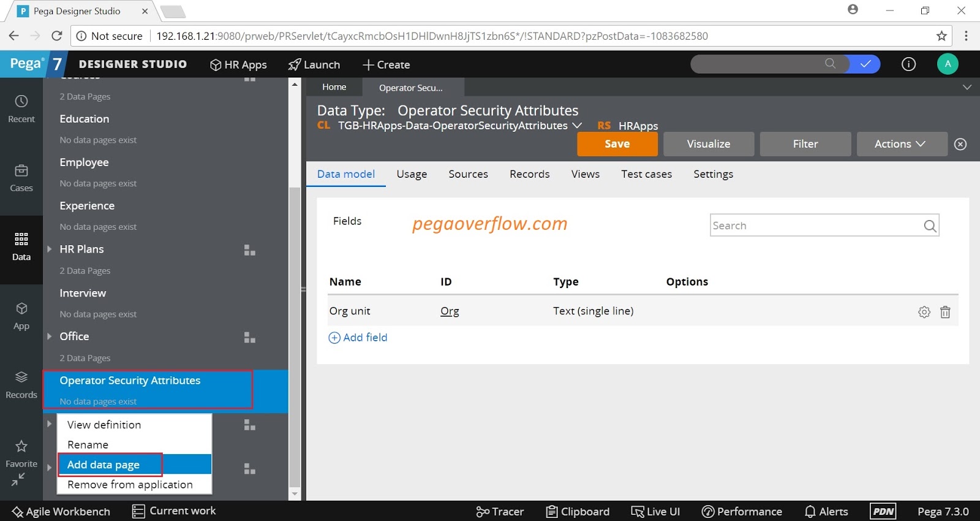Open the operator avatar A menu
This screenshot has height=521, width=980.
[948, 64]
